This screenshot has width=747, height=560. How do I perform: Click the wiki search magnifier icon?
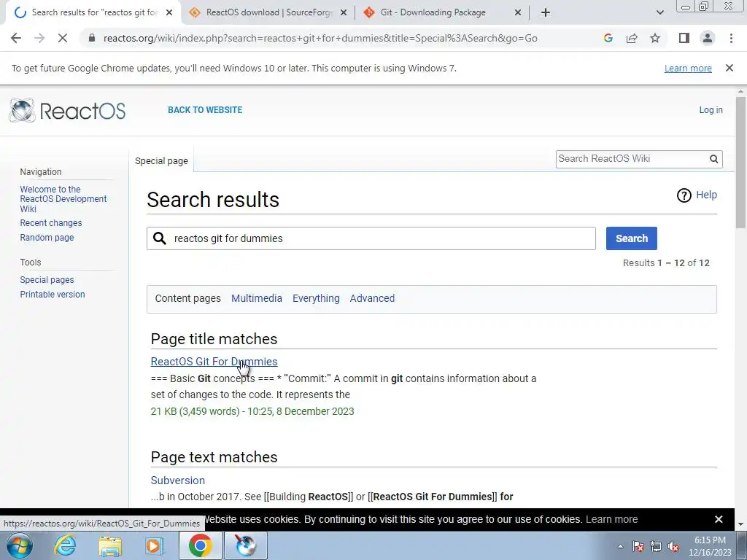(713, 159)
